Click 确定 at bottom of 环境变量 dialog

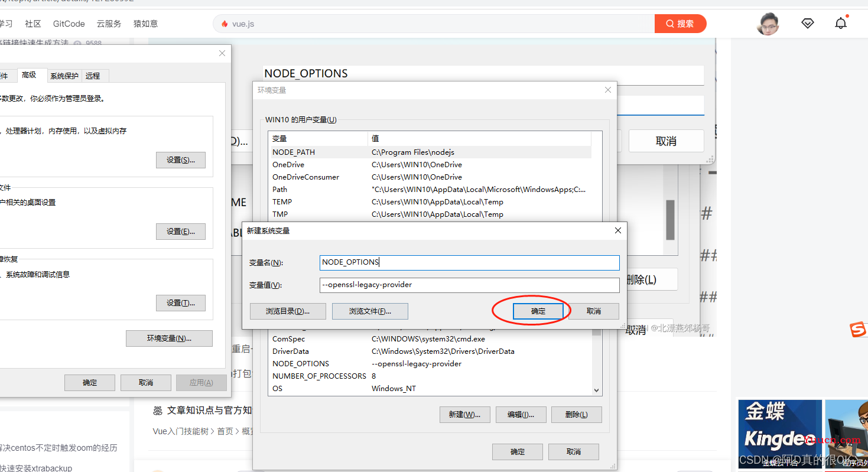click(x=518, y=452)
